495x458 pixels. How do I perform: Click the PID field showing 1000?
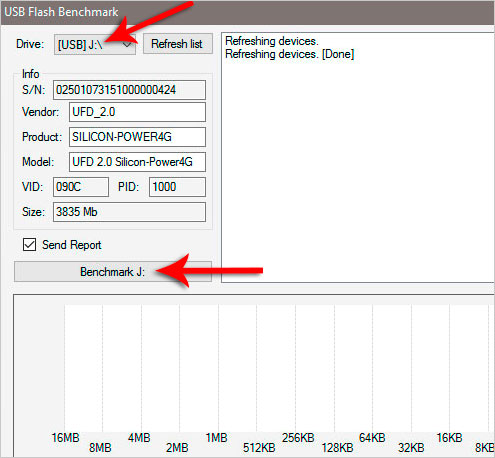tap(177, 187)
